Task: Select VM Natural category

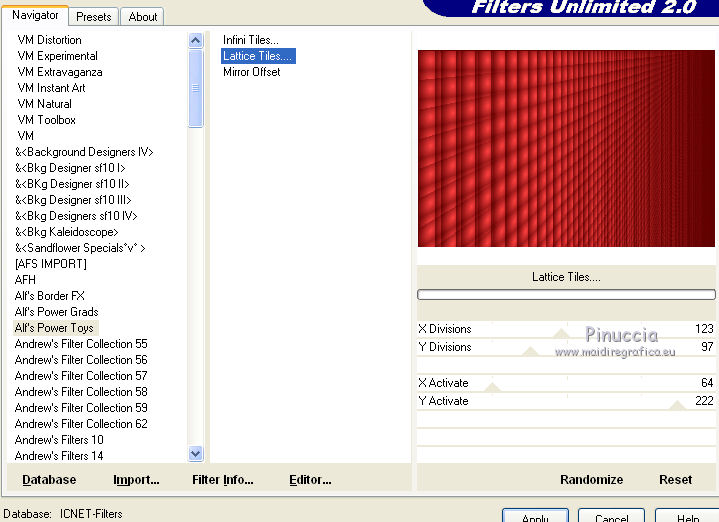Action: tap(44, 104)
